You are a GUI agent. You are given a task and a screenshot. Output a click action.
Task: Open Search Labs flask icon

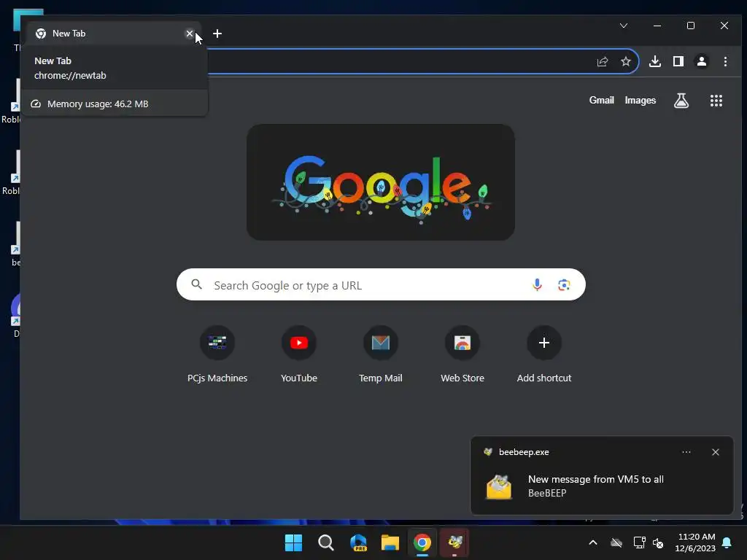click(x=681, y=101)
